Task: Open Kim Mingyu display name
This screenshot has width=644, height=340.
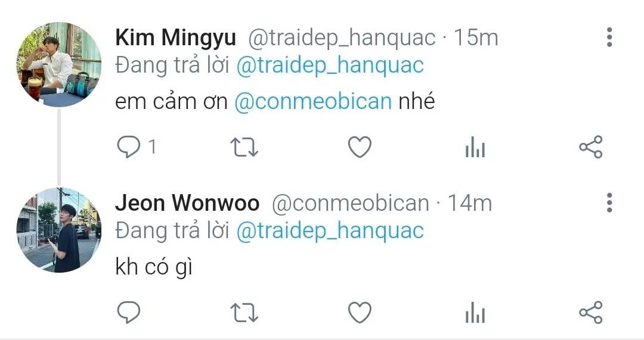Action: 175,38
